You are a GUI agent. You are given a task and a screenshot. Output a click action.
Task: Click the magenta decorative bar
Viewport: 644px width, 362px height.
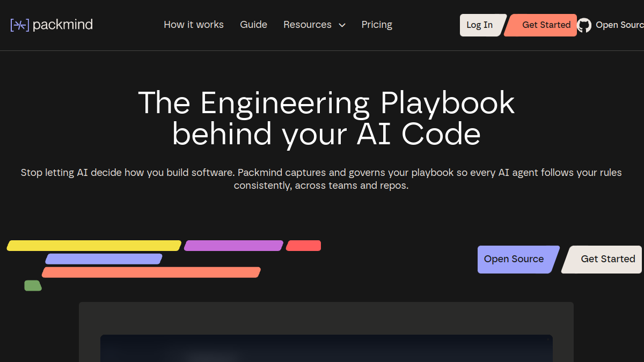pos(233,246)
